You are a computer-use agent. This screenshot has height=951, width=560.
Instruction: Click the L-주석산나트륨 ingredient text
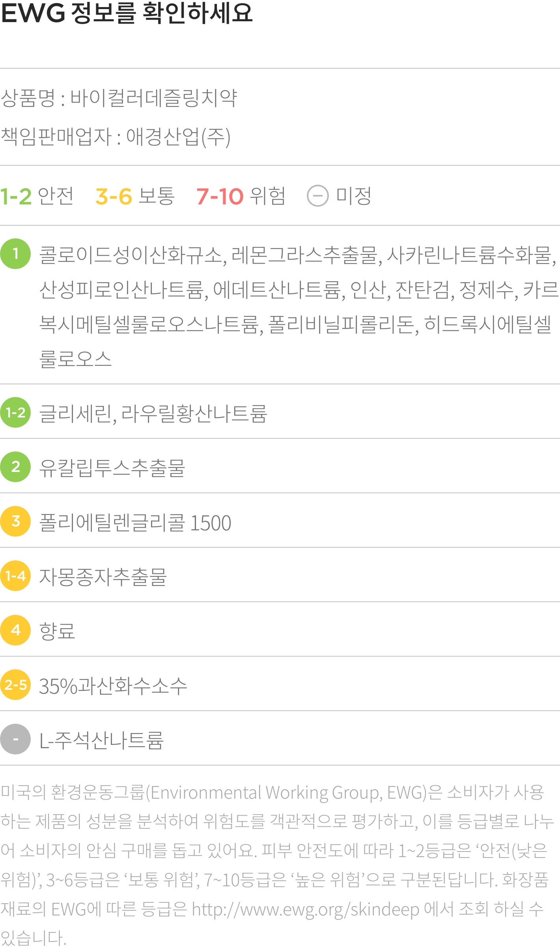click(101, 740)
